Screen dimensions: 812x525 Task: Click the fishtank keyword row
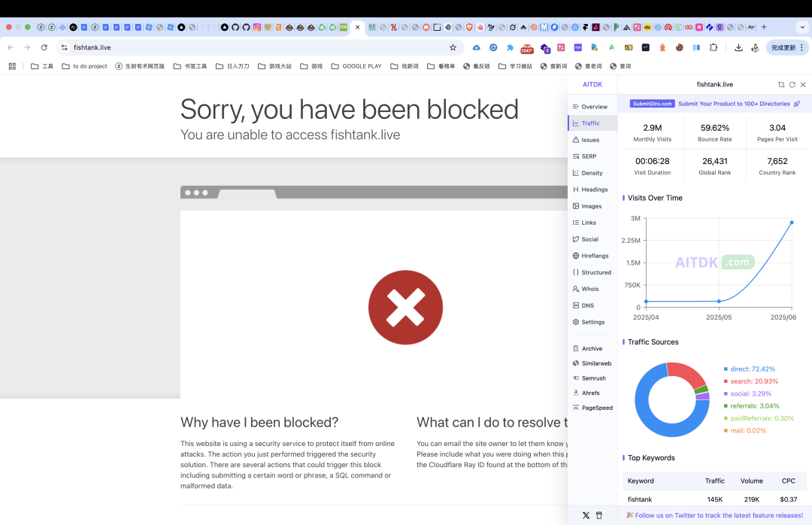click(715, 499)
